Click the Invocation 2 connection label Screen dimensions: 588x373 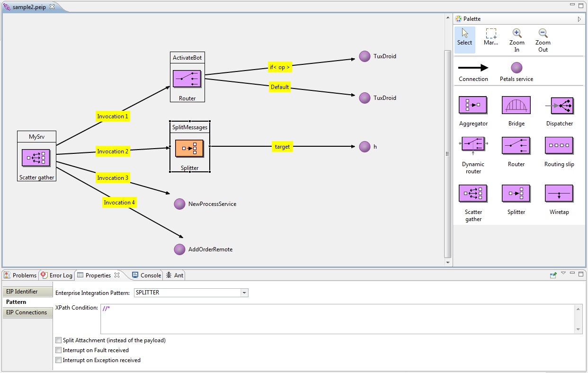click(x=113, y=151)
